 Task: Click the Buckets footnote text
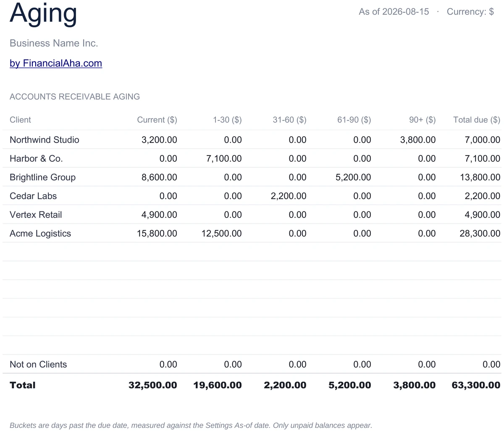point(191,425)
